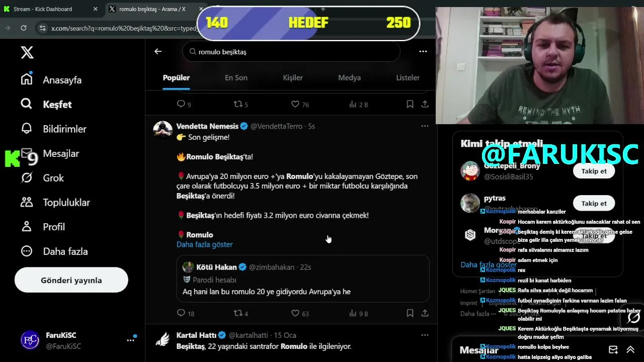This screenshot has height=362, width=644.
Task: Bookmark the Vendetta Nemesis post
Action: (x=410, y=313)
